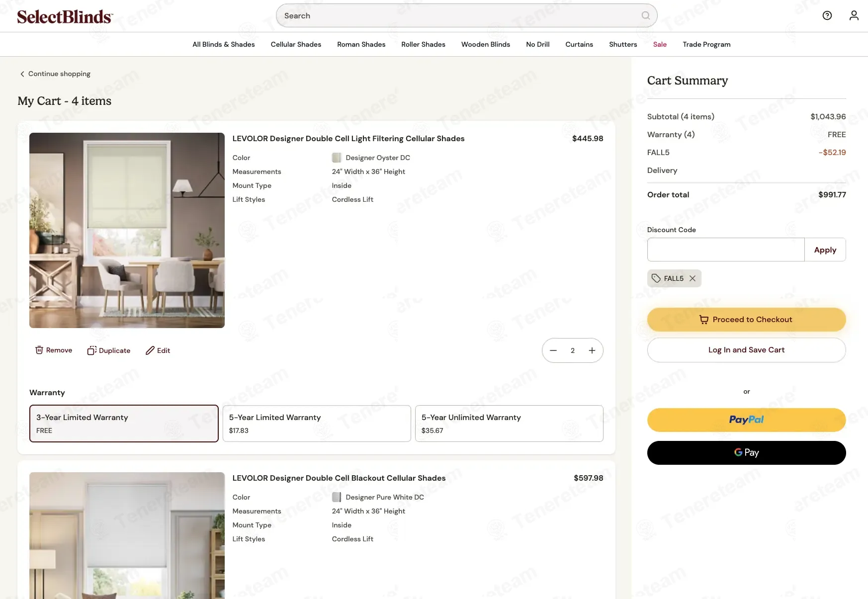Screen dimensions: 868x599
Task: Open Curtains menu
Action: [x=579, y=44]
